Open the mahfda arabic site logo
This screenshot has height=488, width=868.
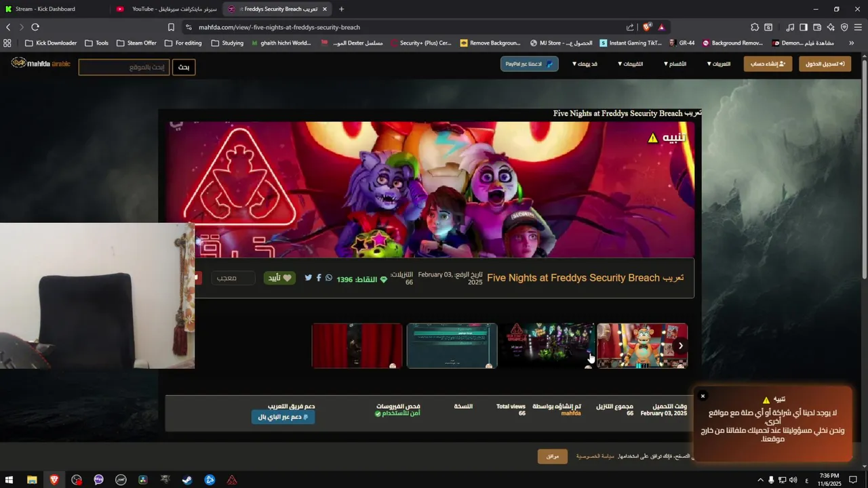pos(41,63)
